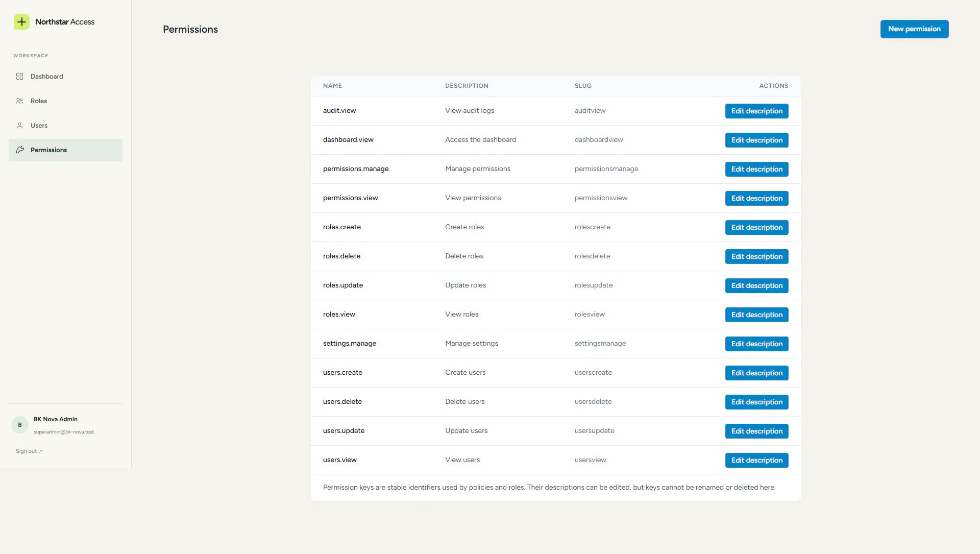Click the Northstar Access brand name
980x554 pixels.
point(65,22)
